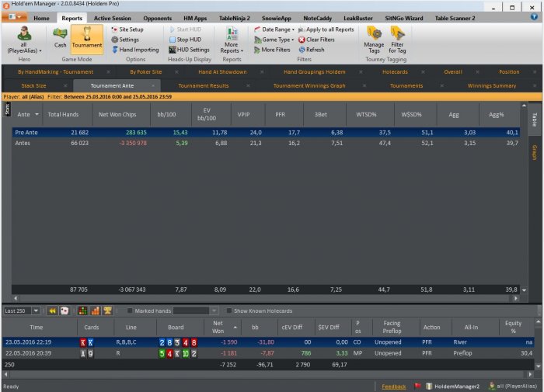The height and width of the screenshot is (392, 544).
Task: Open the Settings gear option
Action: pos(125,40)
